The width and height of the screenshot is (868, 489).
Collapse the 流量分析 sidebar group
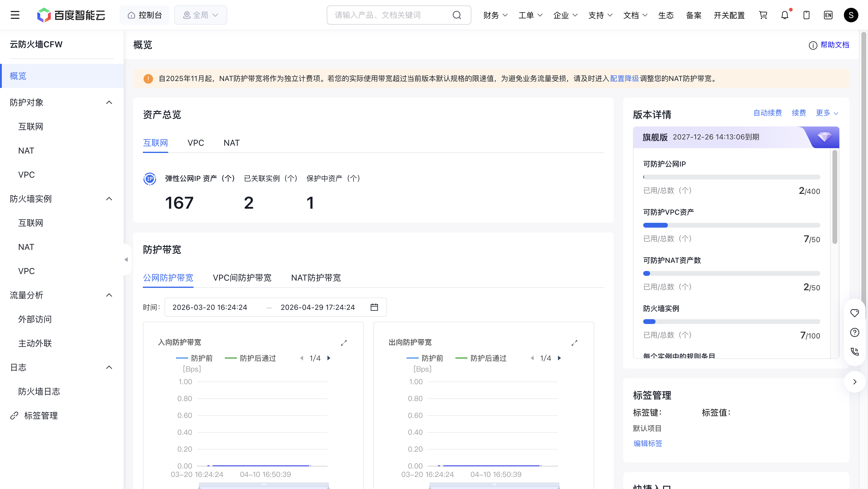click(x=109, y=295)
